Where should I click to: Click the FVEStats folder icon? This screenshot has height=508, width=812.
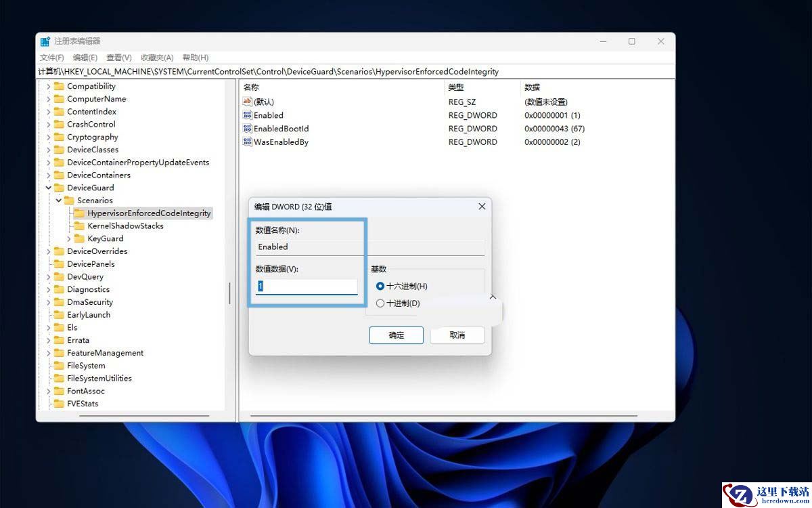click(x=59, y=404)
